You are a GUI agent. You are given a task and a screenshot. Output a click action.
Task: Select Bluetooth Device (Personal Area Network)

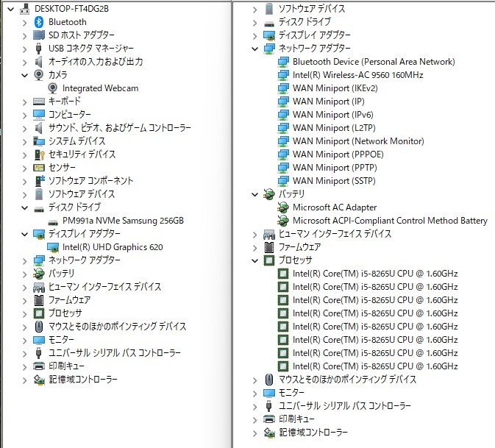[374, 62]
